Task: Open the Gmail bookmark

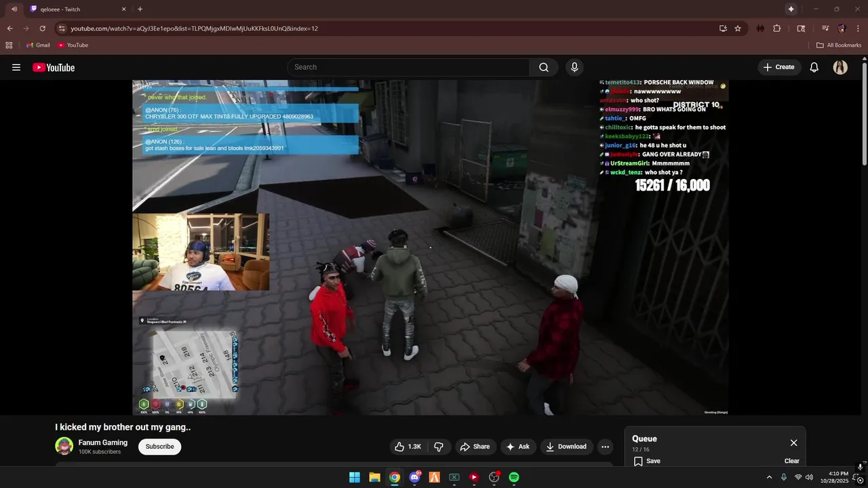Action: 38,45
